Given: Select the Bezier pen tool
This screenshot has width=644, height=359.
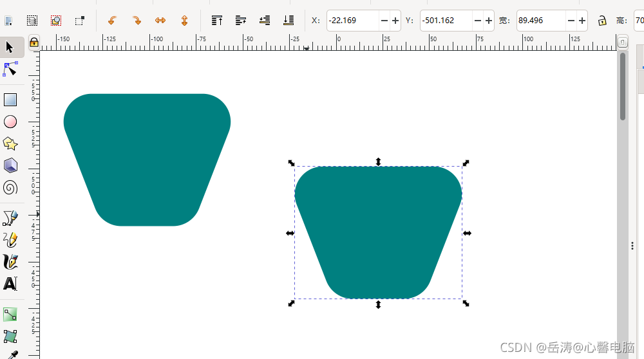Looking at the screenshot, I should [10, 218].
